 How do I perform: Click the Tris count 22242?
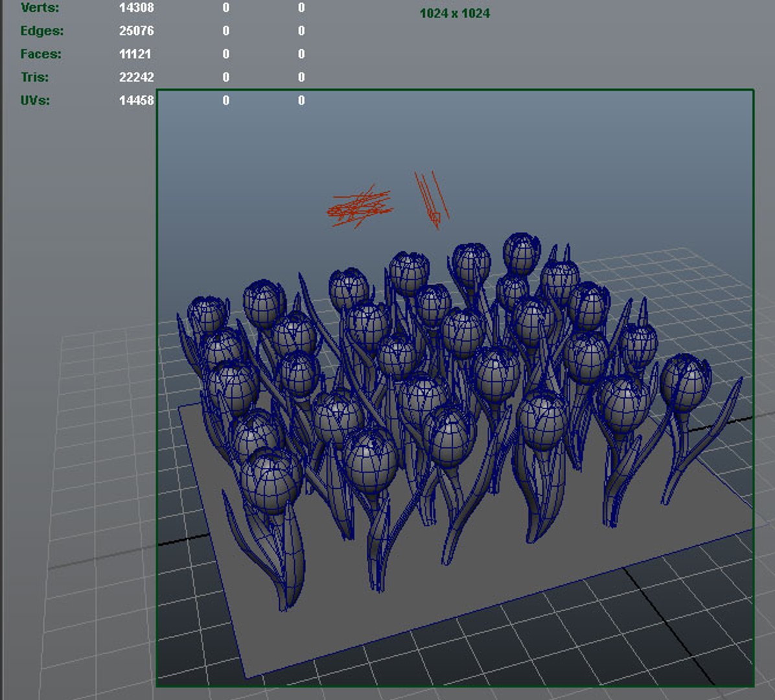point(137,77)
